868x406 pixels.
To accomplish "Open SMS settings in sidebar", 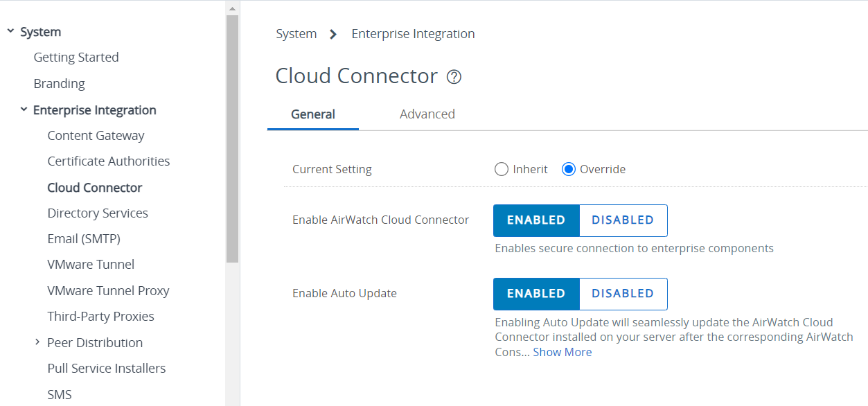I will point(60,395).
